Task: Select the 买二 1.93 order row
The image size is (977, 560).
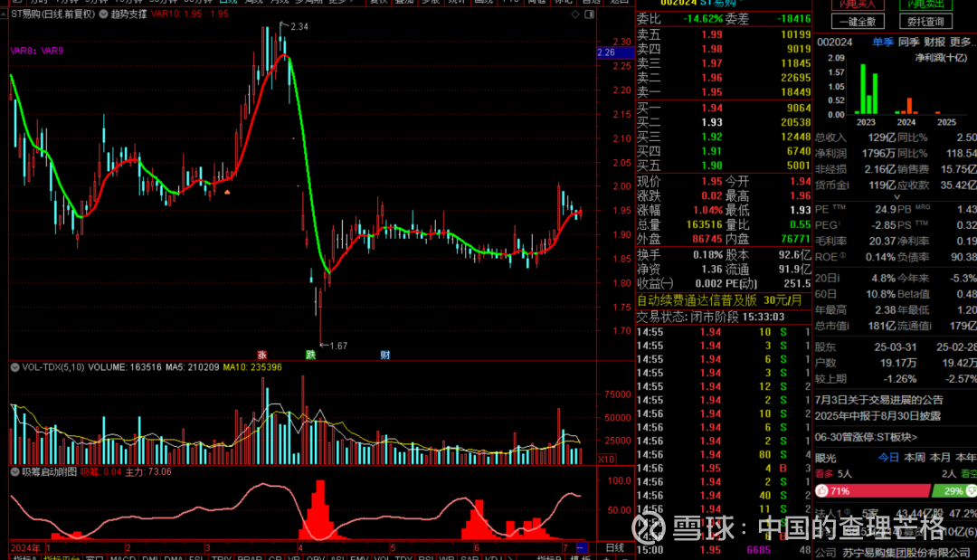Action: (x=724, y=123)
